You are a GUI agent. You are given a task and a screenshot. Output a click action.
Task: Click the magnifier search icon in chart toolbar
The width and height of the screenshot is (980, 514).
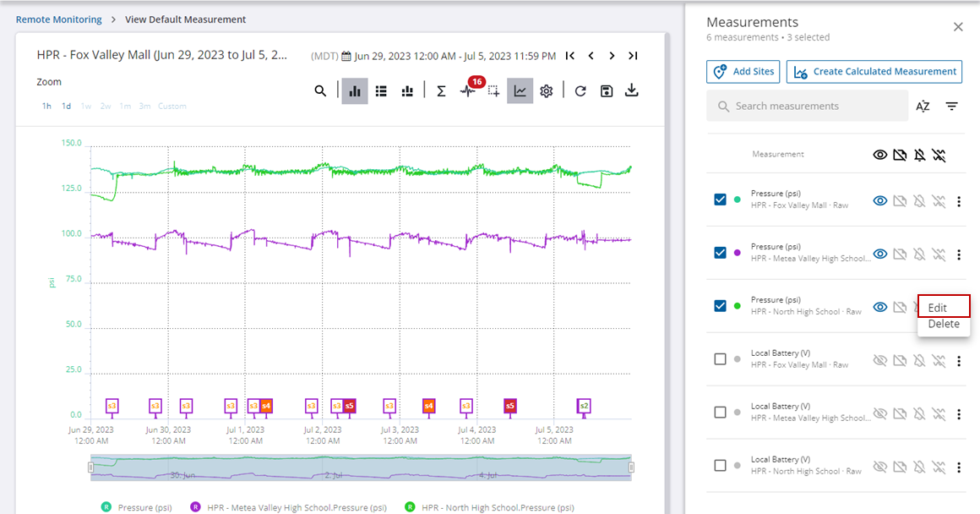point(320,91)
